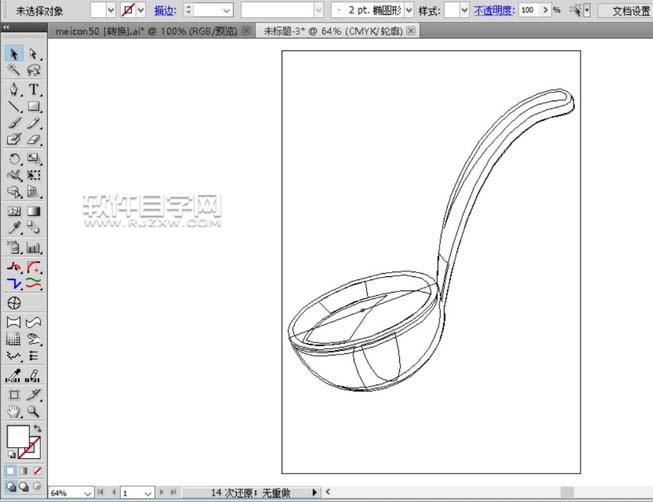Set paint mode to None
This screenshot has width=653, height=502.
coord(38,470)
